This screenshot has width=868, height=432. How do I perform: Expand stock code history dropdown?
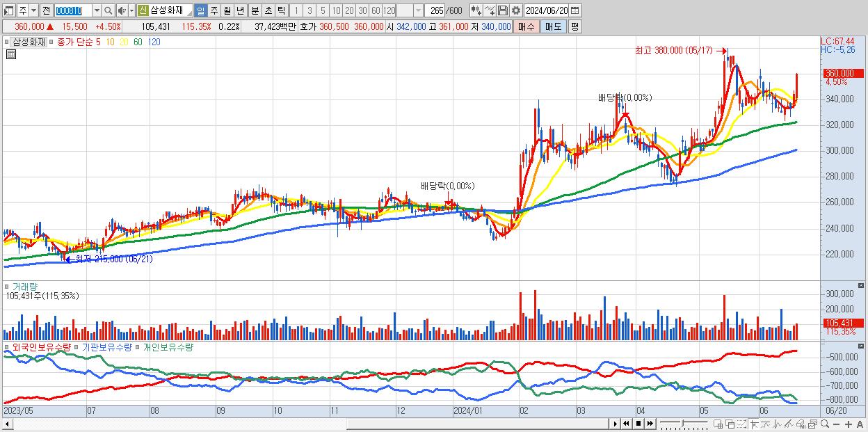pyautogui.click(x=97, y=10)
